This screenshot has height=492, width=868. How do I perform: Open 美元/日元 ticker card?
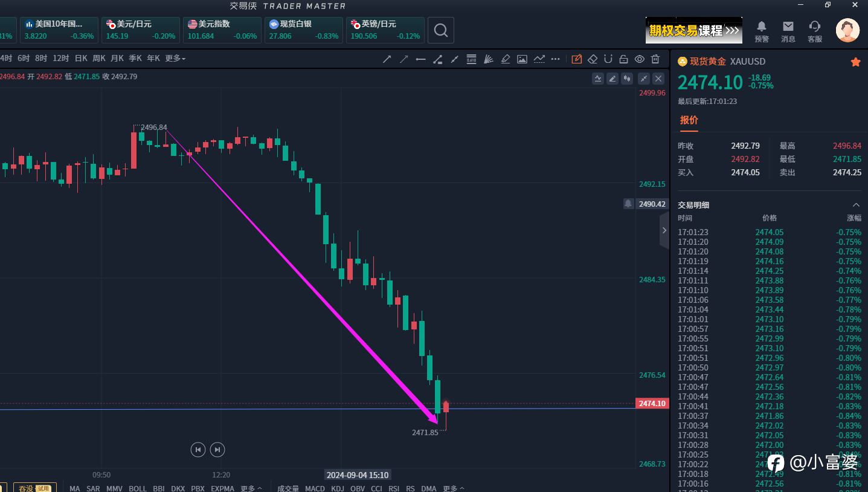coord(141,30)
